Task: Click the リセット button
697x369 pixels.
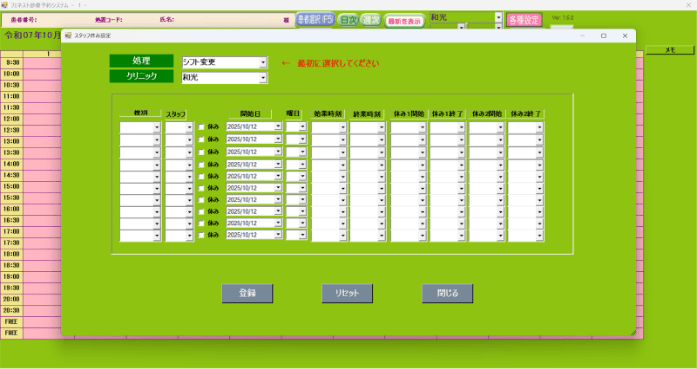Action: pos(347,293)
